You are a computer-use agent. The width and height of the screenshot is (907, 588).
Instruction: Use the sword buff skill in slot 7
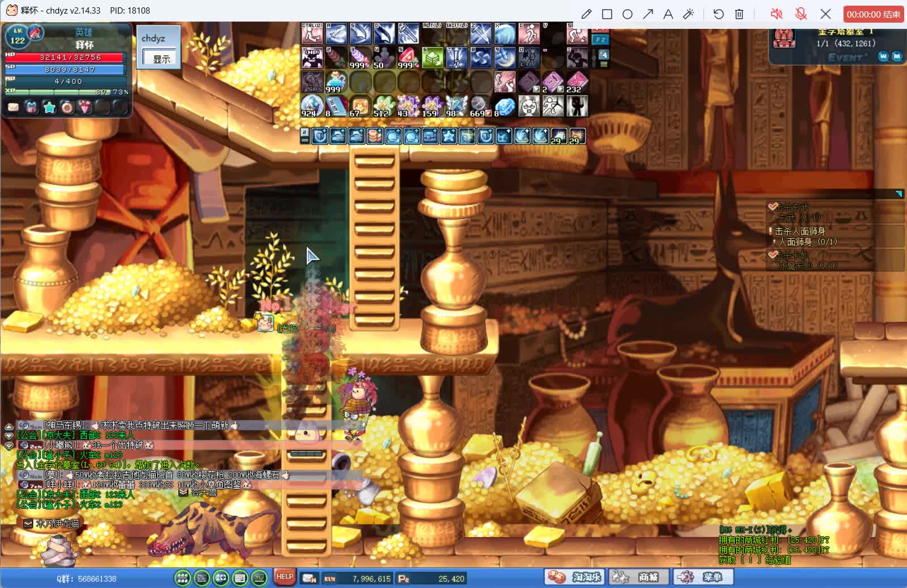[456, 58]
